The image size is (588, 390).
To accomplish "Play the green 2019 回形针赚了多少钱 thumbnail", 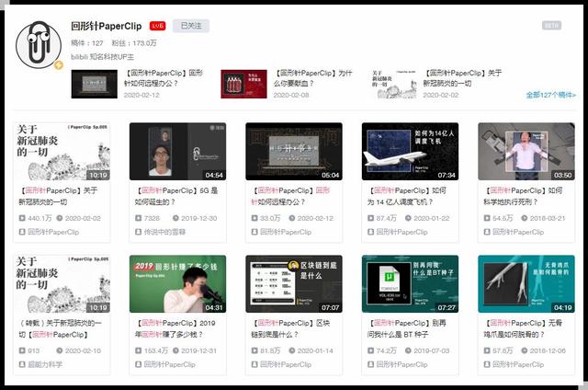I will click(177, 284).
